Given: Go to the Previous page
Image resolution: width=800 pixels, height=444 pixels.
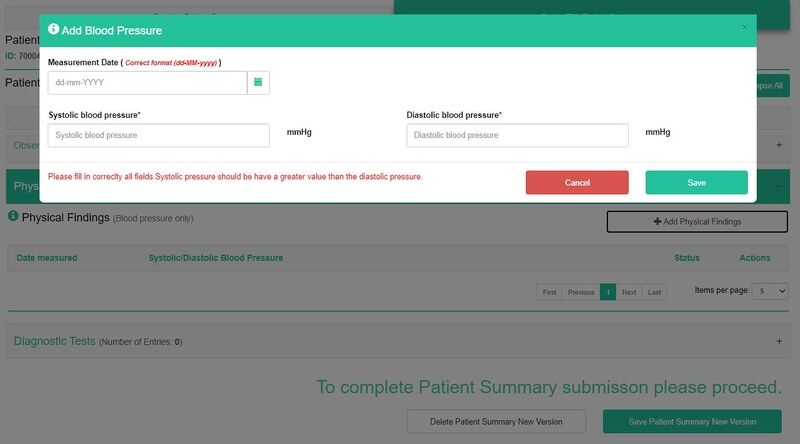Looking at the screenshot, I should pyautogui.click(x=579, y=292).
